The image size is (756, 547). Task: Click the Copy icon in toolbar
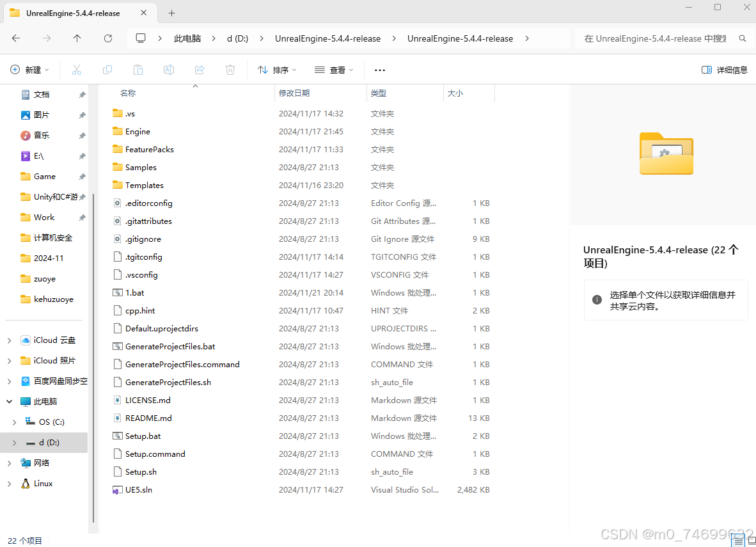pyautogui.click(x=107, y=70)
